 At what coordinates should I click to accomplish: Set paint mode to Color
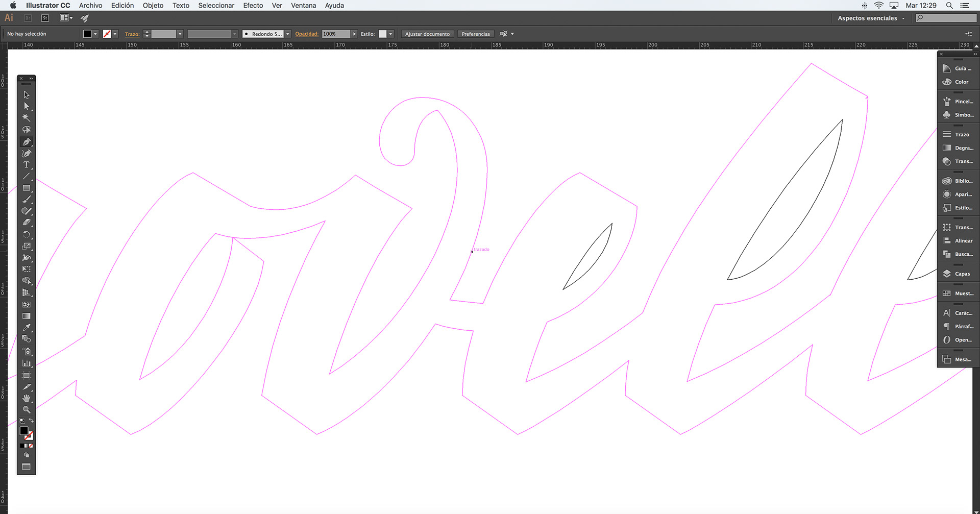[22, 446]
